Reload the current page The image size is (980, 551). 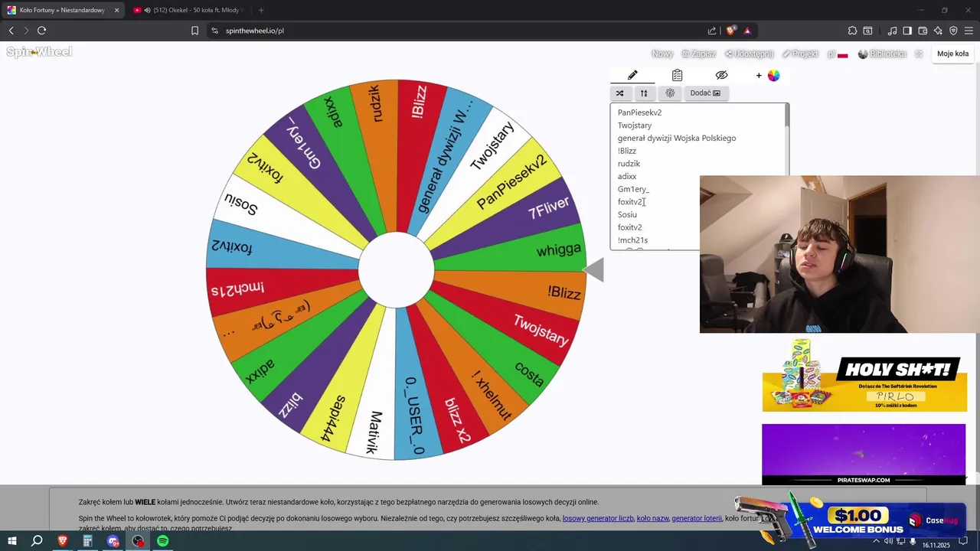(x=42, y=31)
